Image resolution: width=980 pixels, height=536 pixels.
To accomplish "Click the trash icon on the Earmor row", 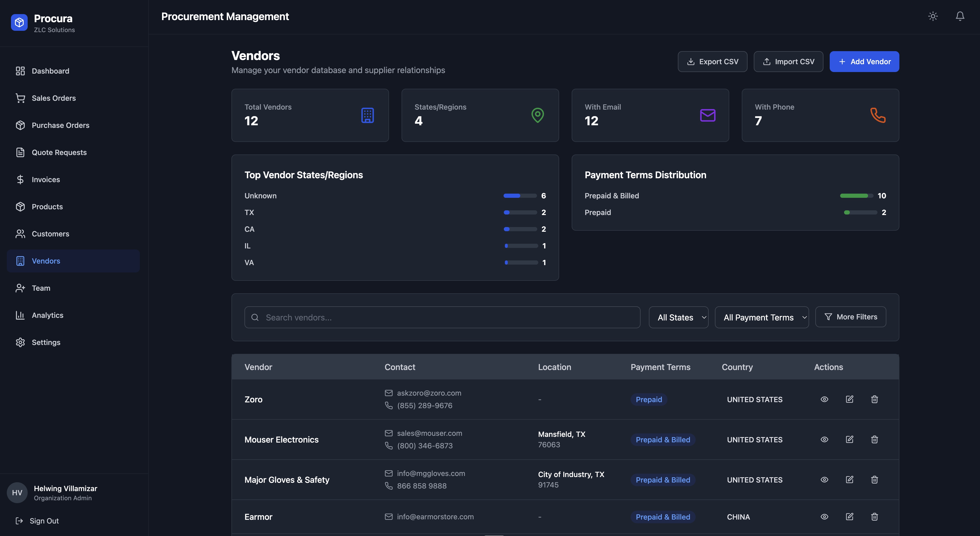I will coord(874,517).
